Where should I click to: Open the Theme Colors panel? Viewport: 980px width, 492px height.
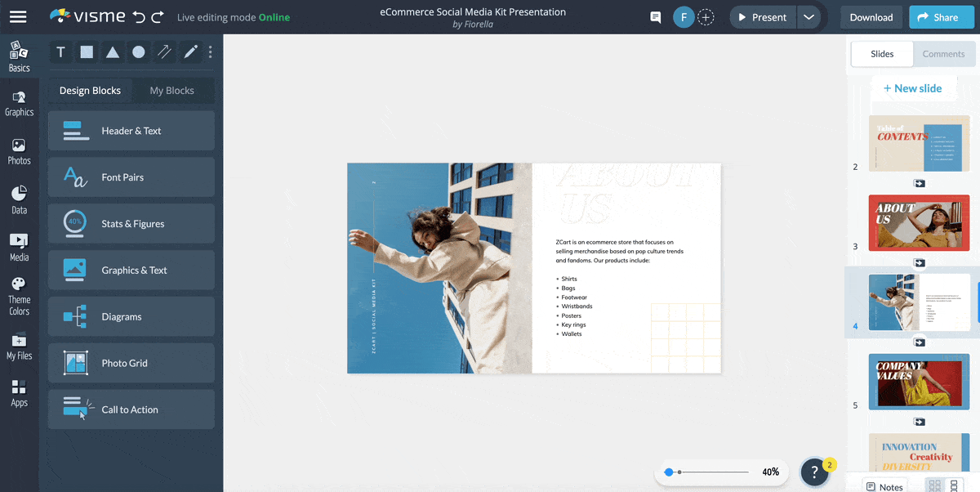pos(19,292)
